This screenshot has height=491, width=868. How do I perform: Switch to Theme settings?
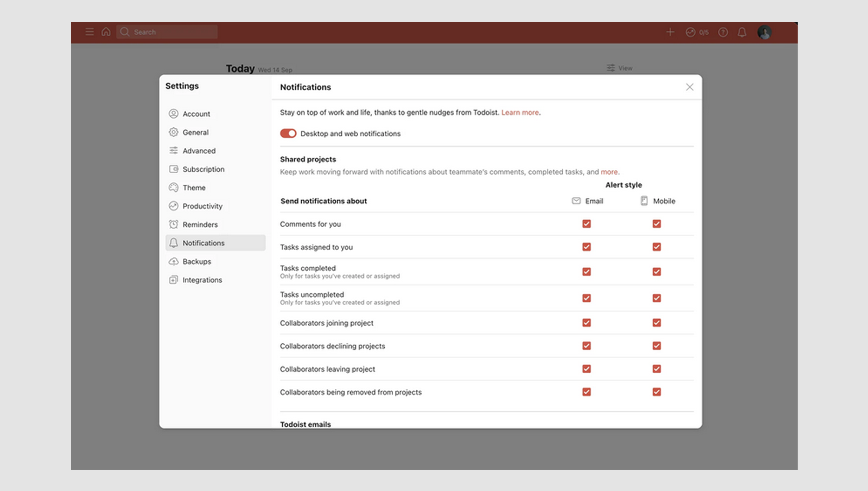pos(194,188)
